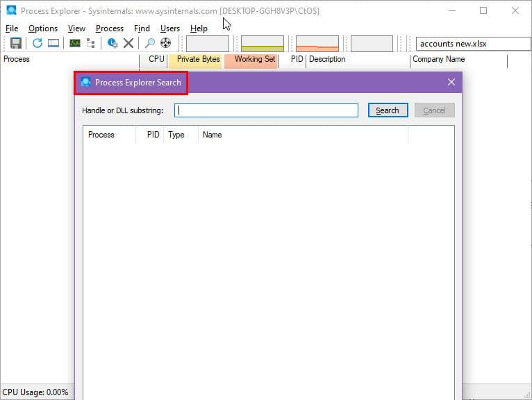Click the accounts new.xlsx filter box
Image resolution: width=532 pixels, height=400 pixels.
point(473,44)
